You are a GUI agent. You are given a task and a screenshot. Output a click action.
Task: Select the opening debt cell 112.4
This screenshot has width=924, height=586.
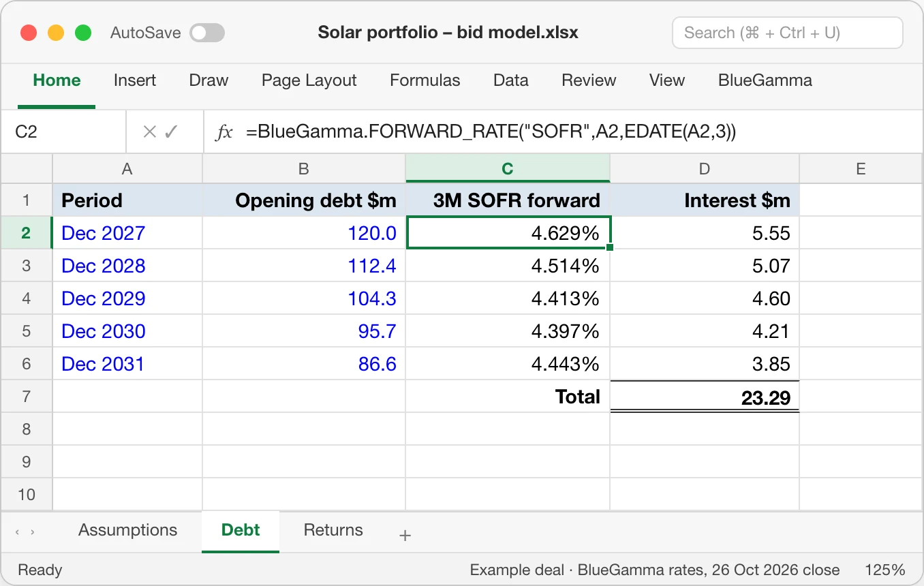pos(304,266)
